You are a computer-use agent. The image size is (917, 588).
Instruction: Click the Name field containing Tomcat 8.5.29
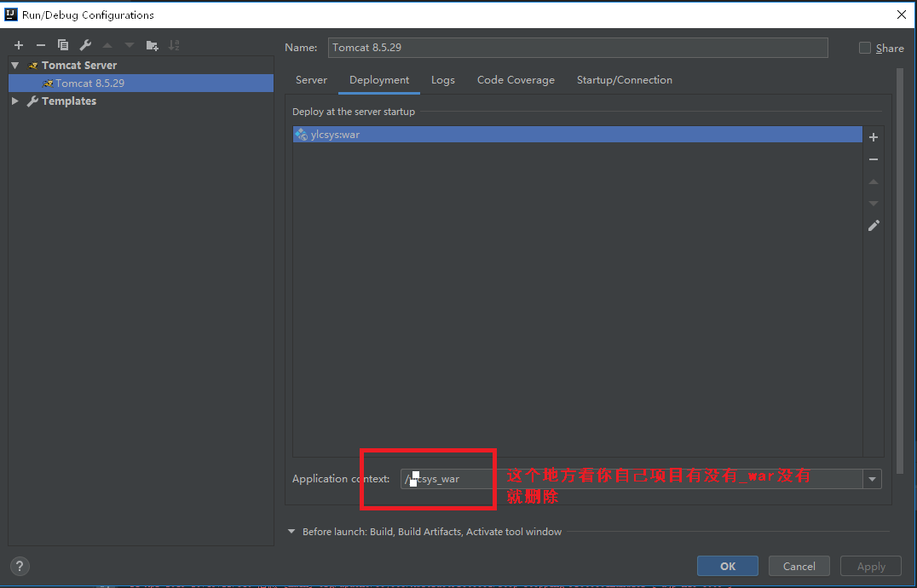tap(578, 48)
